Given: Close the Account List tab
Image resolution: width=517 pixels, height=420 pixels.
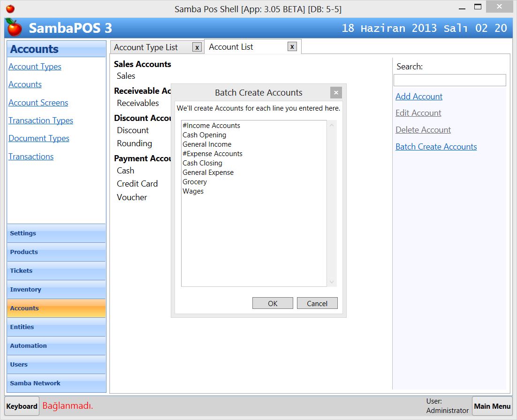Looking at the screenshot, I should click(x=292, y=46).
